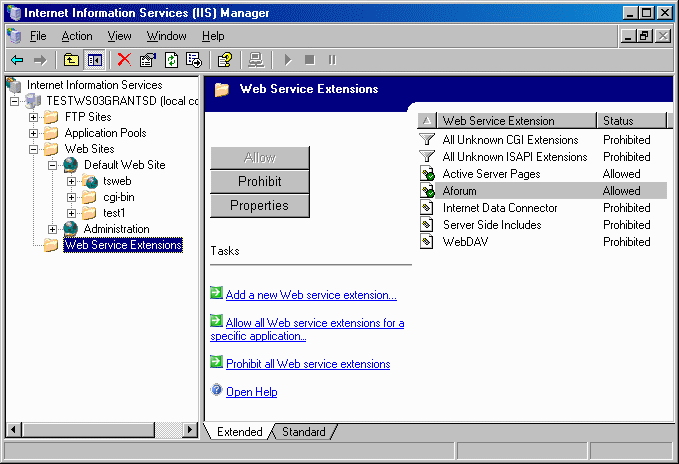Expand the test1 folder node

point(71,213)
